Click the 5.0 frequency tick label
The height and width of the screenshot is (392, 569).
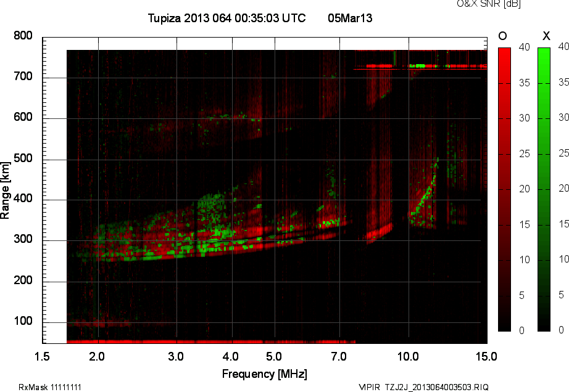pos(274,356)
